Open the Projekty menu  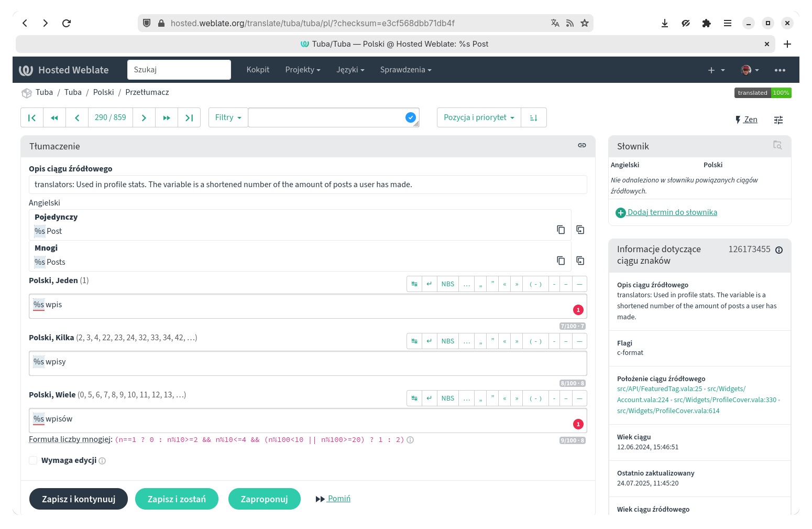pos(302,70)
